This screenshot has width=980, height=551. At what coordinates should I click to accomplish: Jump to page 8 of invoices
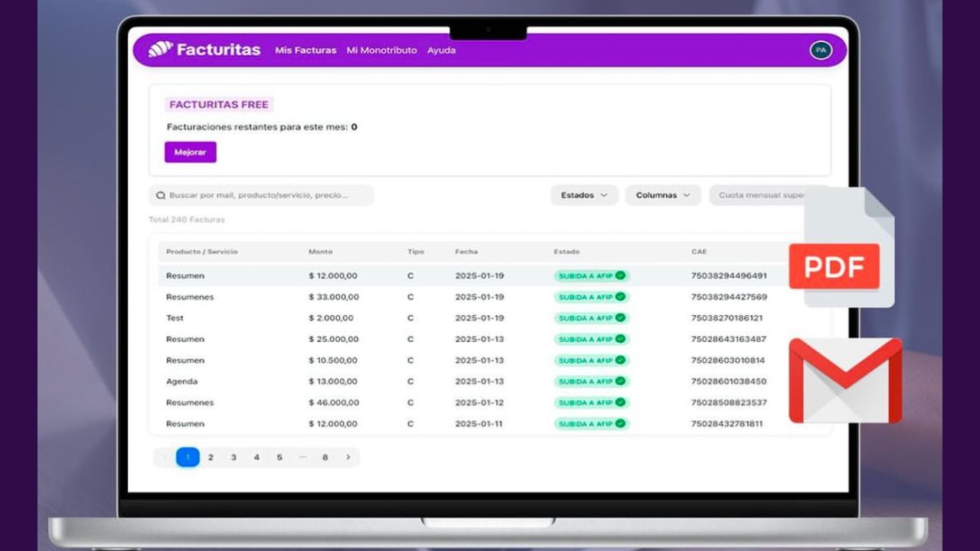click(325, 458)
